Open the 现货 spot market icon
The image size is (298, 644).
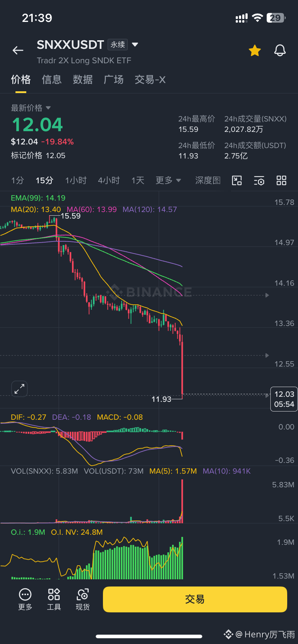(83, 599)
